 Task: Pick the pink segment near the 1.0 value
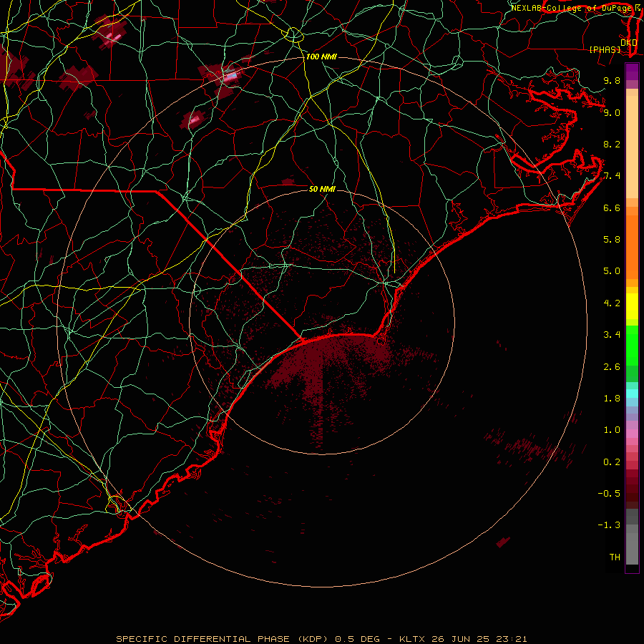click(x=632, y=434)
